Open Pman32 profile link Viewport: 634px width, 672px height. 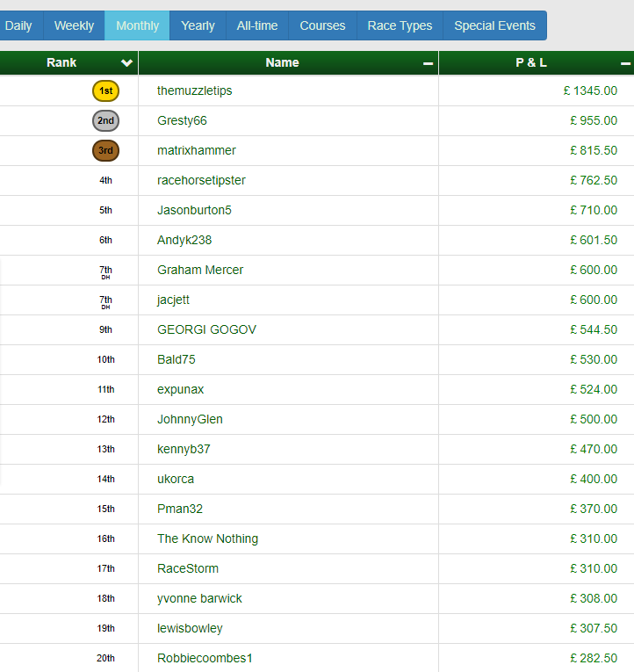[179, 509]
